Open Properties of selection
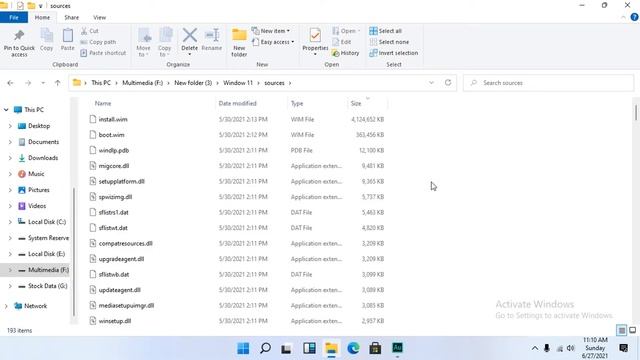640x360 pixels. 315,42
